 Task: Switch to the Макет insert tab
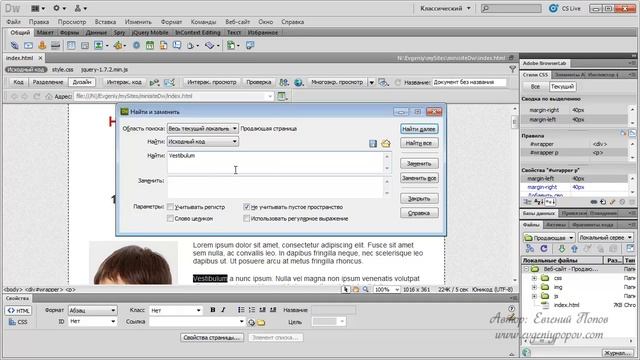pyautogui.click(x=45, y=32)
